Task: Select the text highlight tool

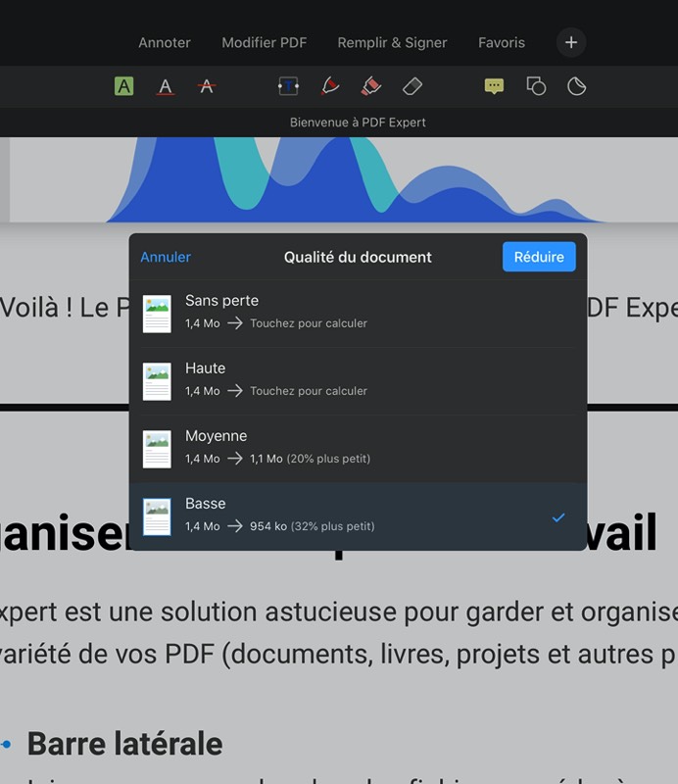Action: (x=123, y=86)
